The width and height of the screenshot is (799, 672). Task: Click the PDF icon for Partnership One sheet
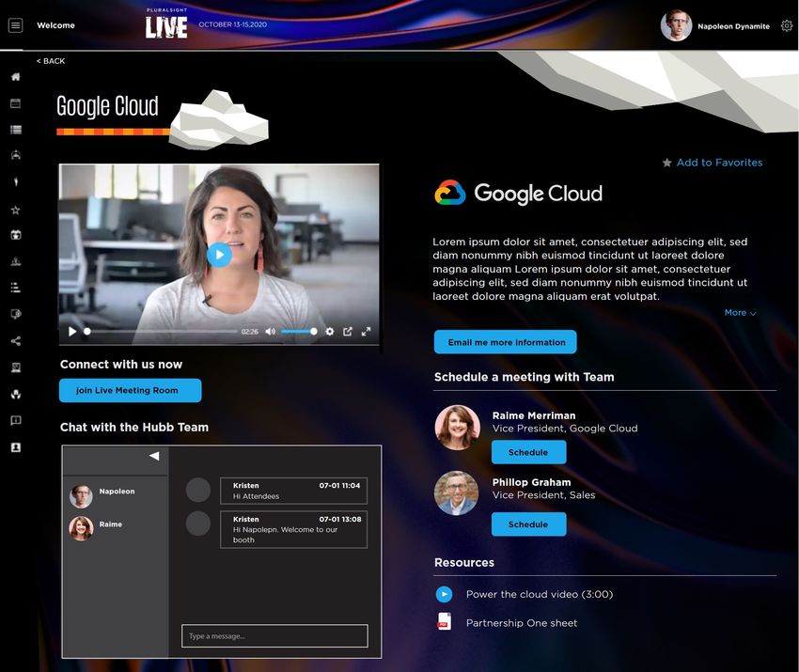tap(444, 622)
